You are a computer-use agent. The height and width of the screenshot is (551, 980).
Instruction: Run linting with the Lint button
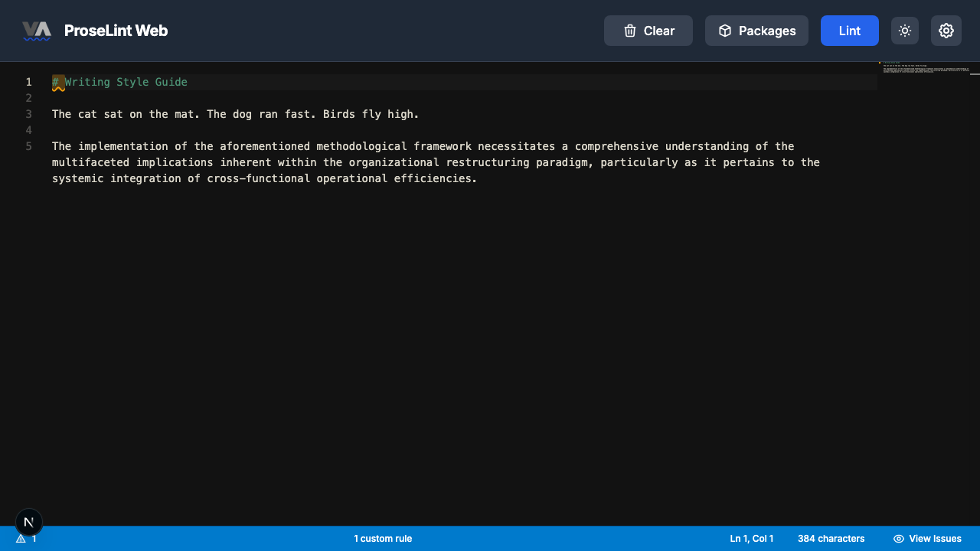(x=849, y=31)
